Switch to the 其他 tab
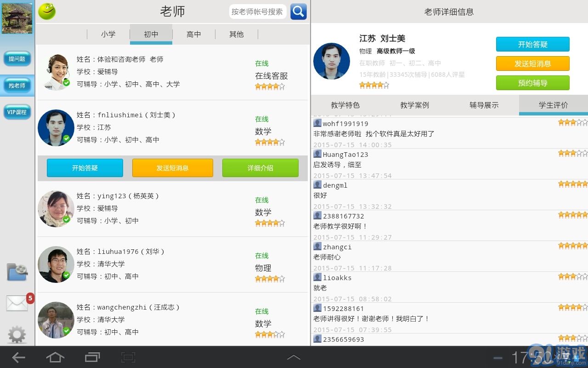Screen dimensions: 588x368 237,34
